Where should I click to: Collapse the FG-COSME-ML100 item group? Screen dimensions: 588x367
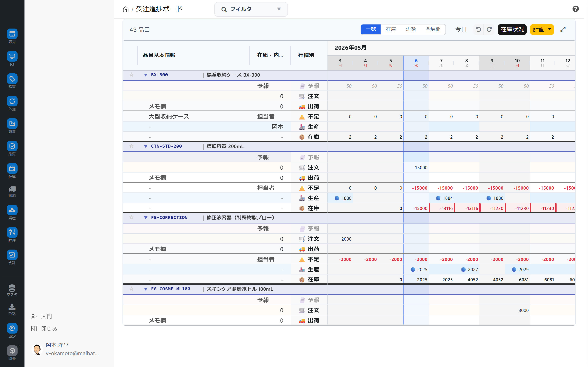(x=146, y=289)
